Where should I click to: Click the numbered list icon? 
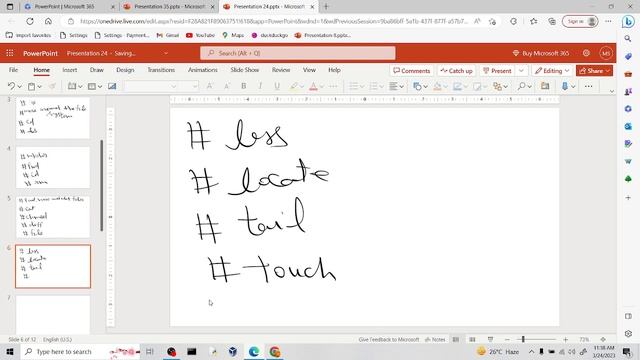373,86
